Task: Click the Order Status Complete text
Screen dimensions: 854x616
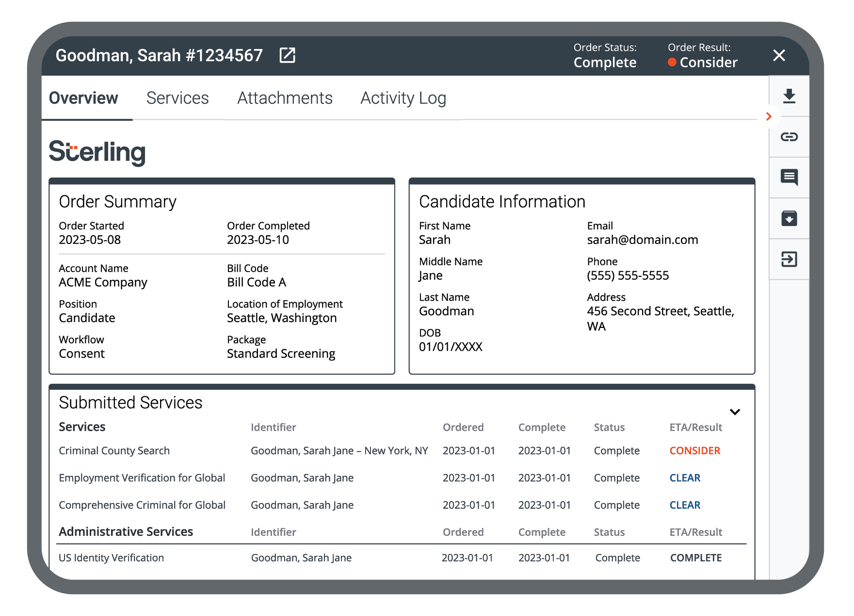Action: pyautogui.click(x=605, y=62)
